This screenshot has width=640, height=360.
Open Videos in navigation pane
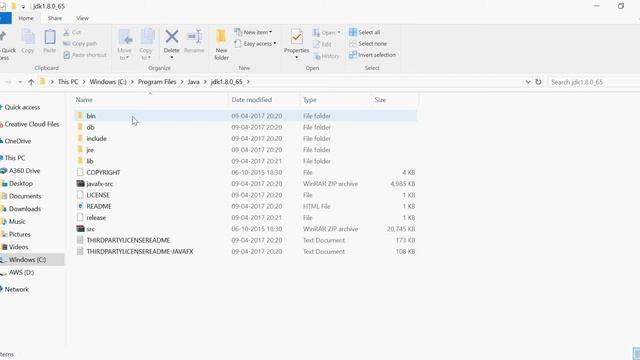pos(18,247)
